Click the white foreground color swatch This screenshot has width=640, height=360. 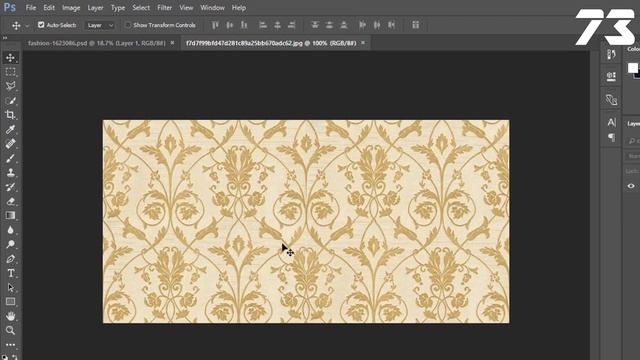coord(633,68)
